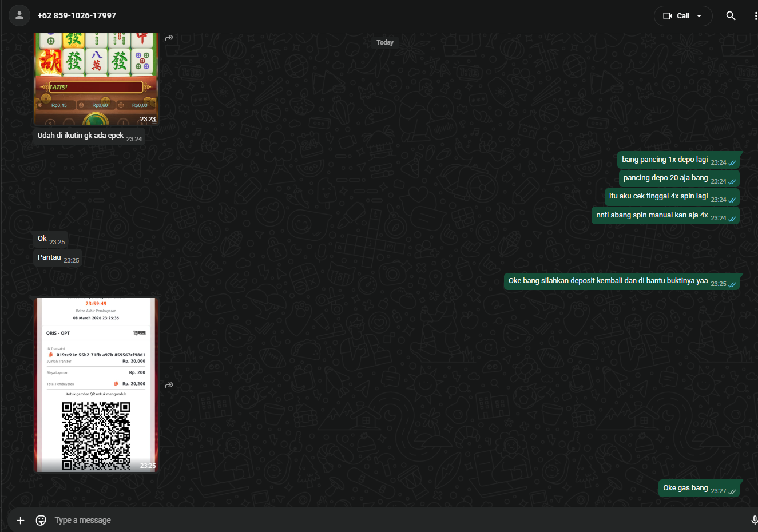Open the three-dot chat menu
This screenshot has height=532, width=758.
pyautogui.click(x=755, y=16)
